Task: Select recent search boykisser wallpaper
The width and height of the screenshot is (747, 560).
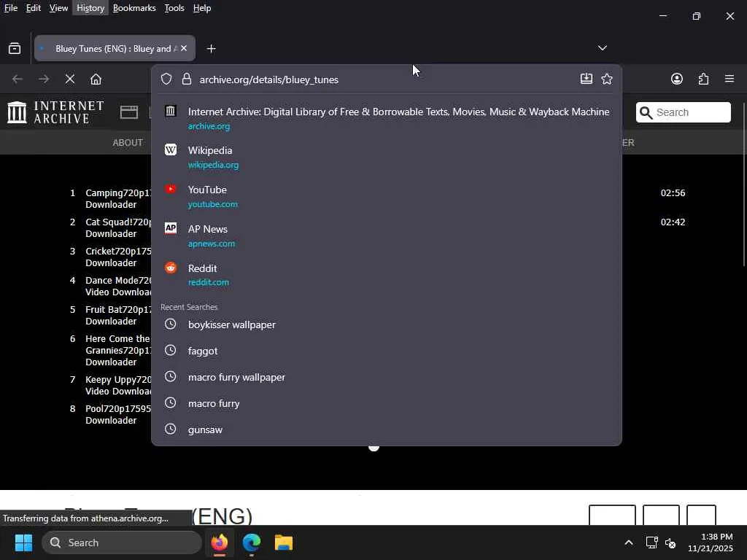Action: (x=387, y=324)
